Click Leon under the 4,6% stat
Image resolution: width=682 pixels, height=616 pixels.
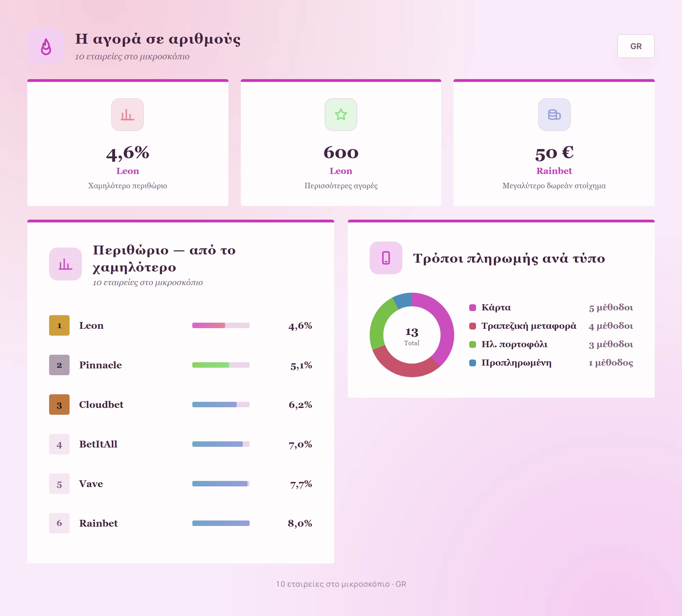coord(128,171)
